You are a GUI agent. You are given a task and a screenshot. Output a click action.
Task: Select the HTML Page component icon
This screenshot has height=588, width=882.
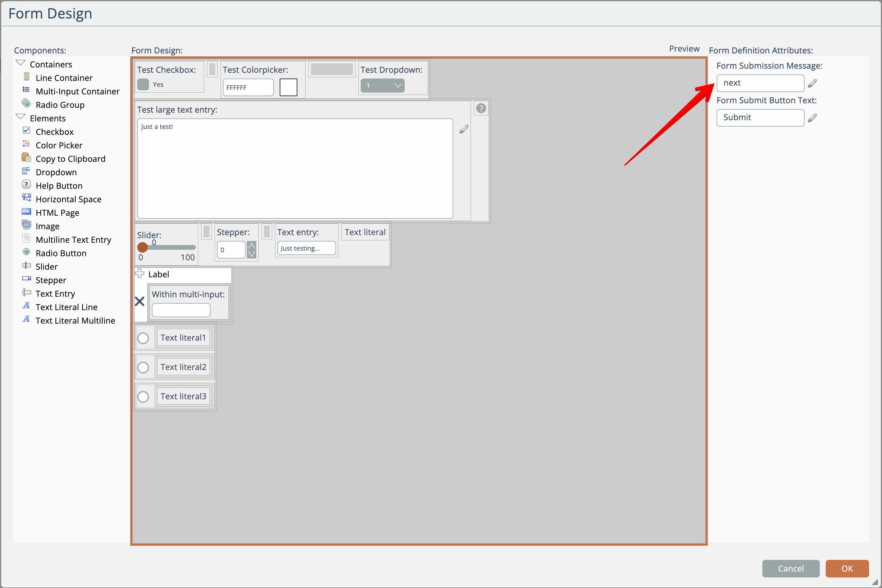point(26,212)
